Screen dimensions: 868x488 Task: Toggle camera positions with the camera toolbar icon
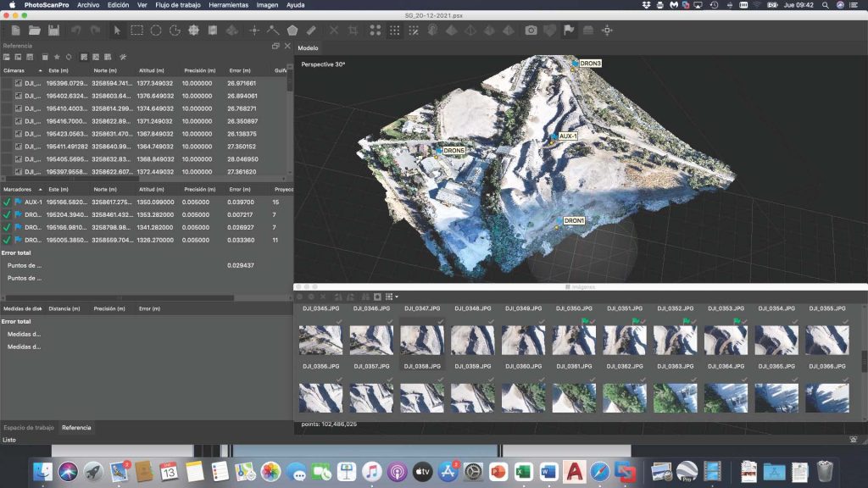tap(531, 29)
